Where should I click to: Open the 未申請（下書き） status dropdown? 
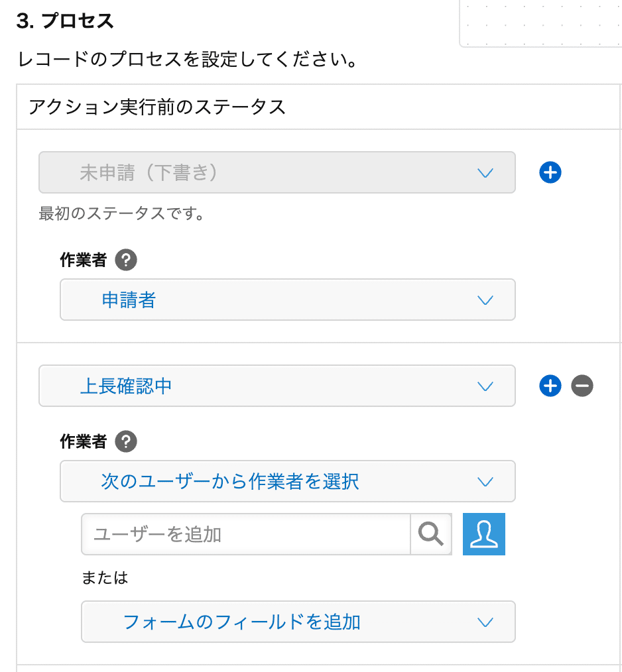tap(277, 172)
